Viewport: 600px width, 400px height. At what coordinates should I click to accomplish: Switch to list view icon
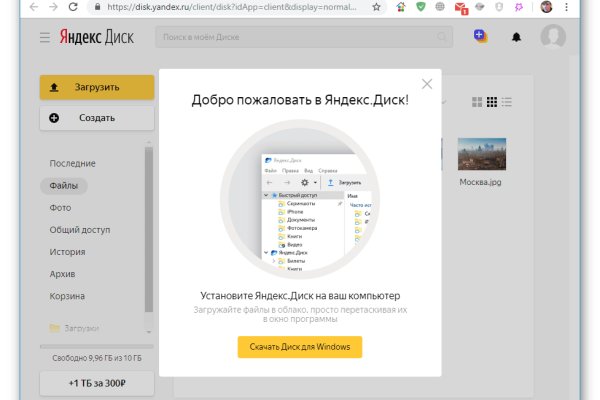(x=506, y=102)
